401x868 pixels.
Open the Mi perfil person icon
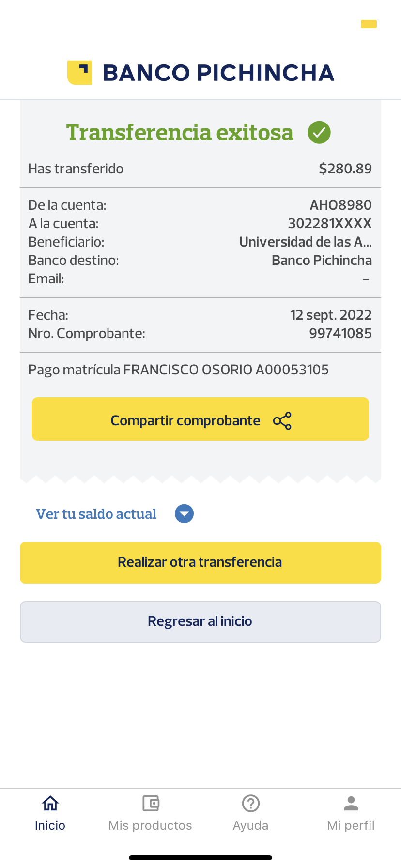tap(351, 803)
